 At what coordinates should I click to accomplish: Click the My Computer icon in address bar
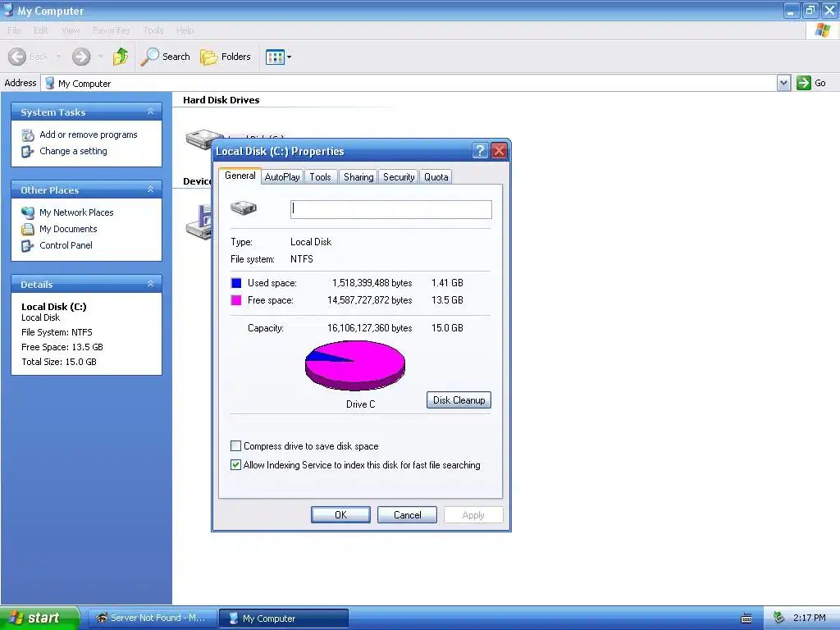[50, 83]
